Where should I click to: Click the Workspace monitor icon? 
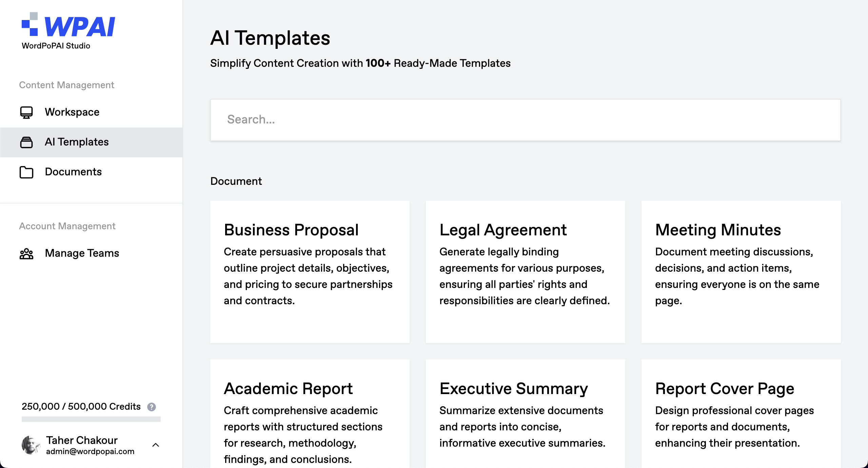[26, 112]
